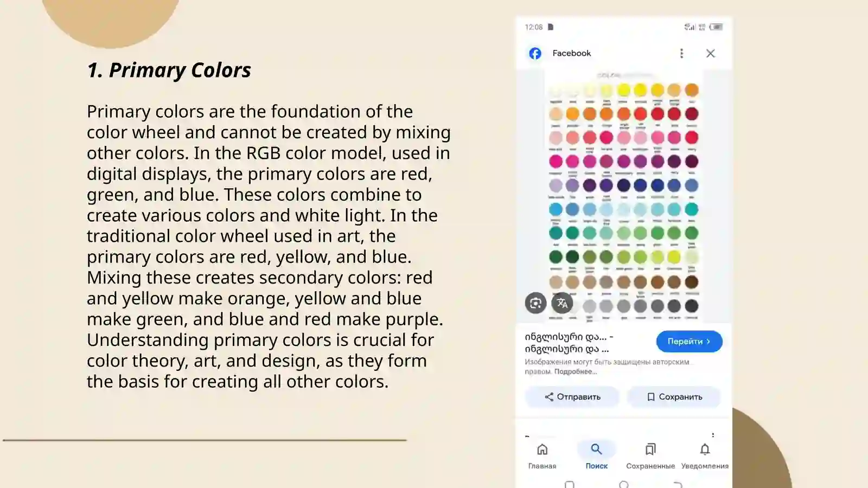Open the Уведомления notifications tab
This screenshot has height=488, width=868.
(705, 456)
